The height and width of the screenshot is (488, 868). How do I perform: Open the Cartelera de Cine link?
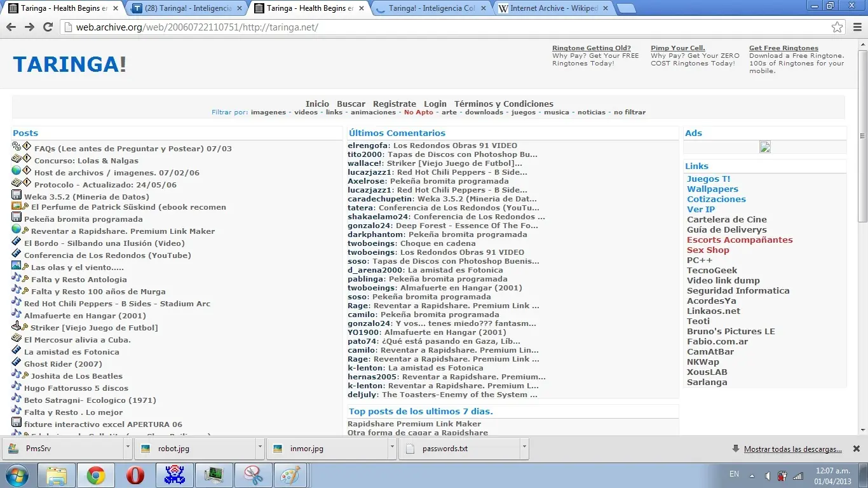point(727,220)
